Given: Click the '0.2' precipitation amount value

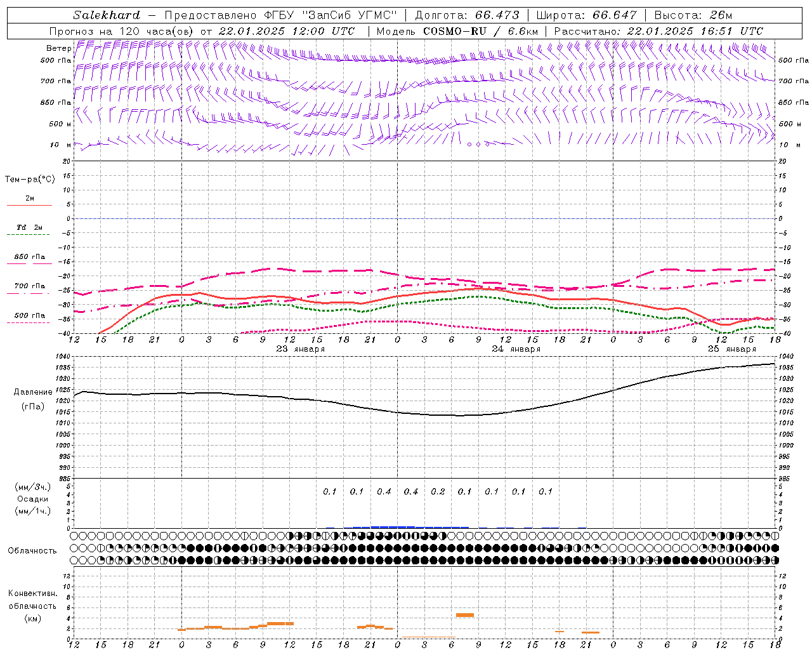Looking at the screenshot, I should (438, 491).
